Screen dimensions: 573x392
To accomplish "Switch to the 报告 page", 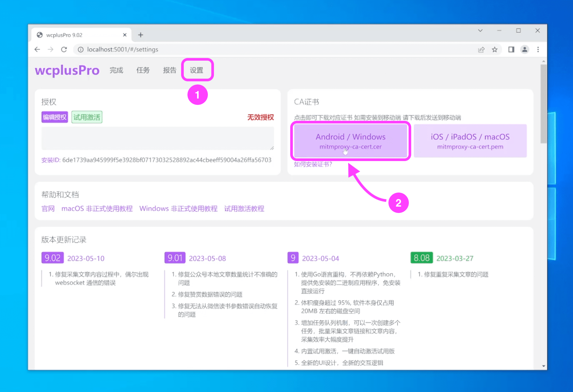I will click(169, 70).
